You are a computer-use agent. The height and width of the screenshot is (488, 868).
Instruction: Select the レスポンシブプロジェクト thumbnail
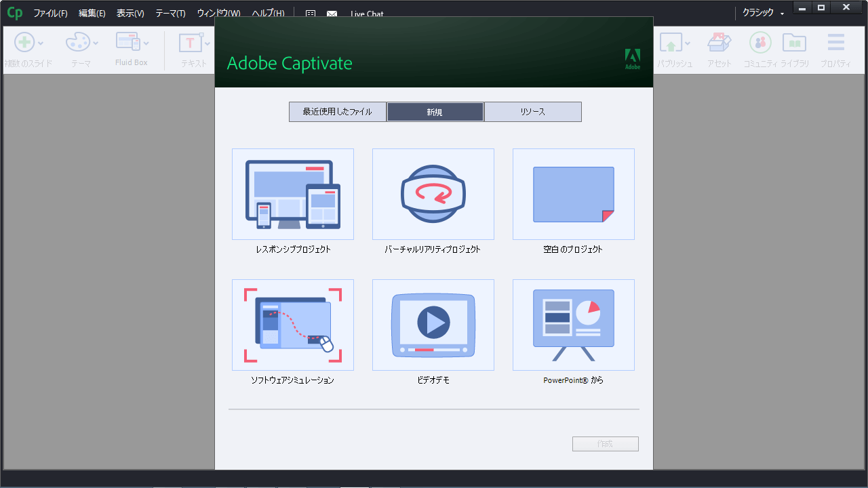coord(293,194)
